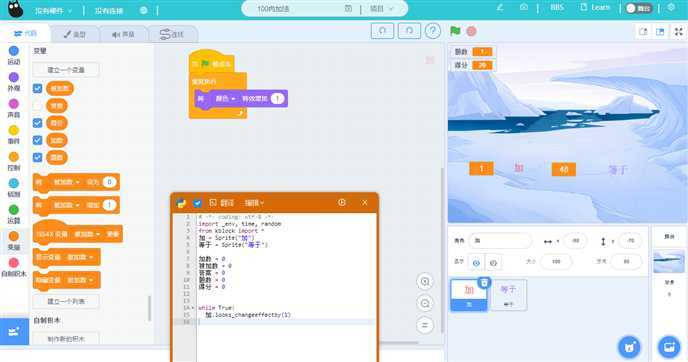Switch to the wiring tab
The width and height of the screenshot is (688, 362).
(x=172, y=34)
